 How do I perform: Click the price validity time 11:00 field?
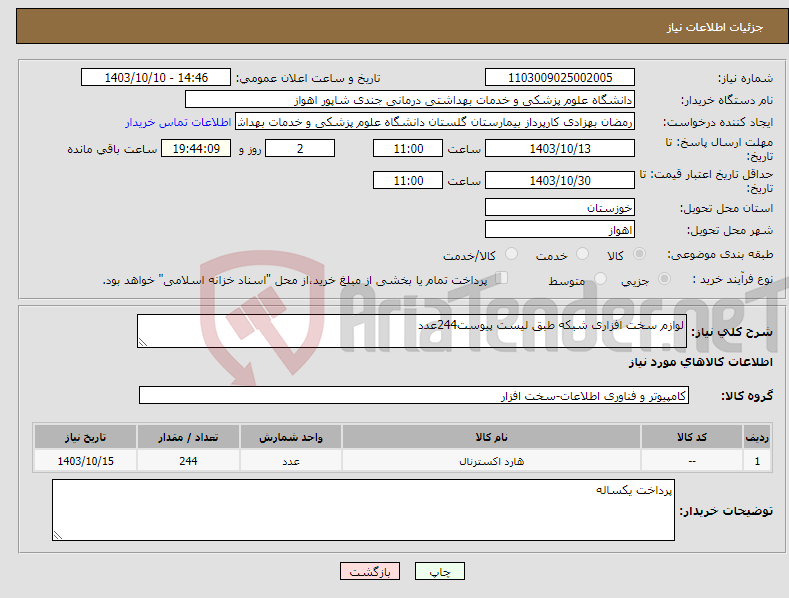coord(408,180)
